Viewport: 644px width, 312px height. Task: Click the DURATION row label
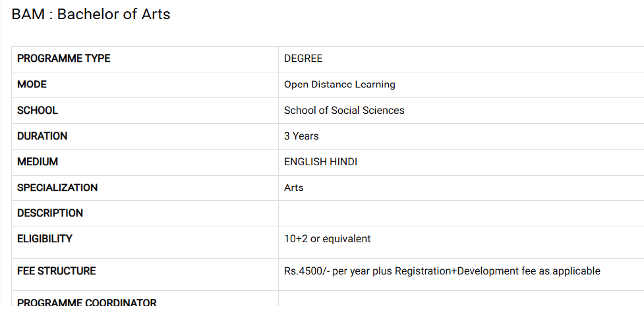(42, 136)
